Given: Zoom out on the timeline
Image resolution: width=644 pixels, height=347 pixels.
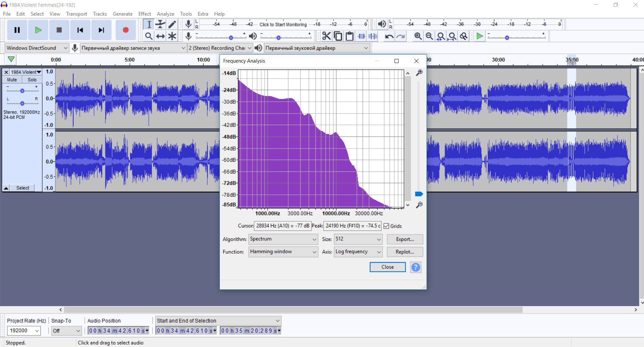Looking at the screenshot, I should [429, 36].
